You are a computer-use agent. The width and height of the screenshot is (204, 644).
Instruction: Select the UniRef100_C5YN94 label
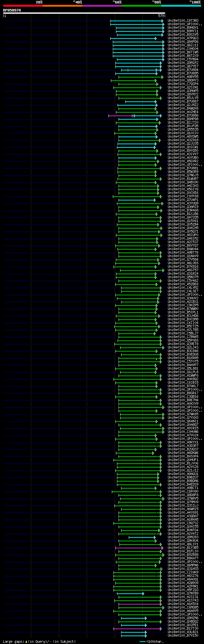click(x=183, y=59)
